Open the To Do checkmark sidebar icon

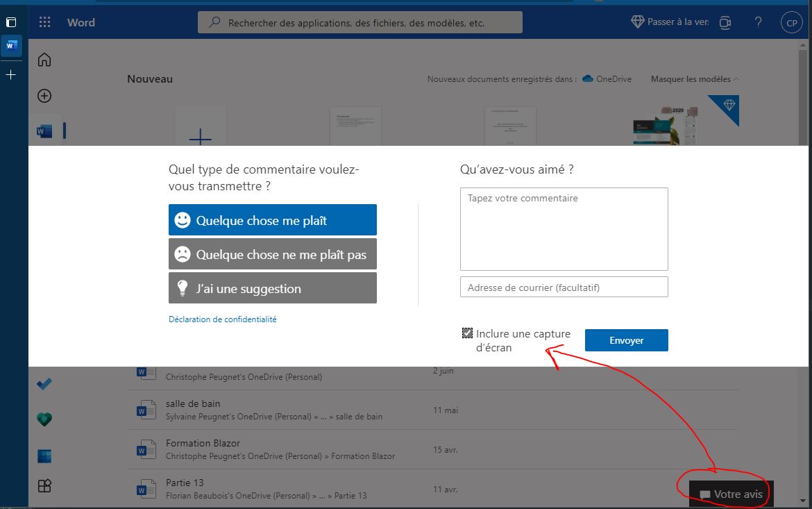[x=44, y=384]
